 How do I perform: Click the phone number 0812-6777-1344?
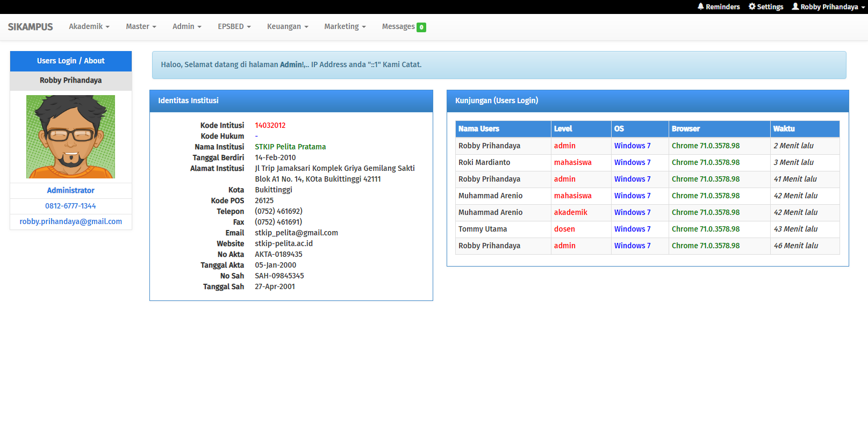click(x=71, y=206)
